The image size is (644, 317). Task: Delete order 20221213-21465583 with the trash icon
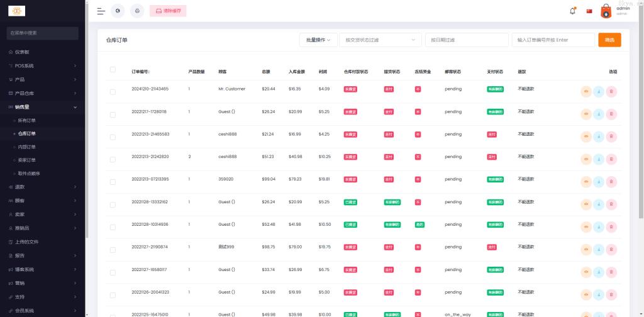(611, 137)
